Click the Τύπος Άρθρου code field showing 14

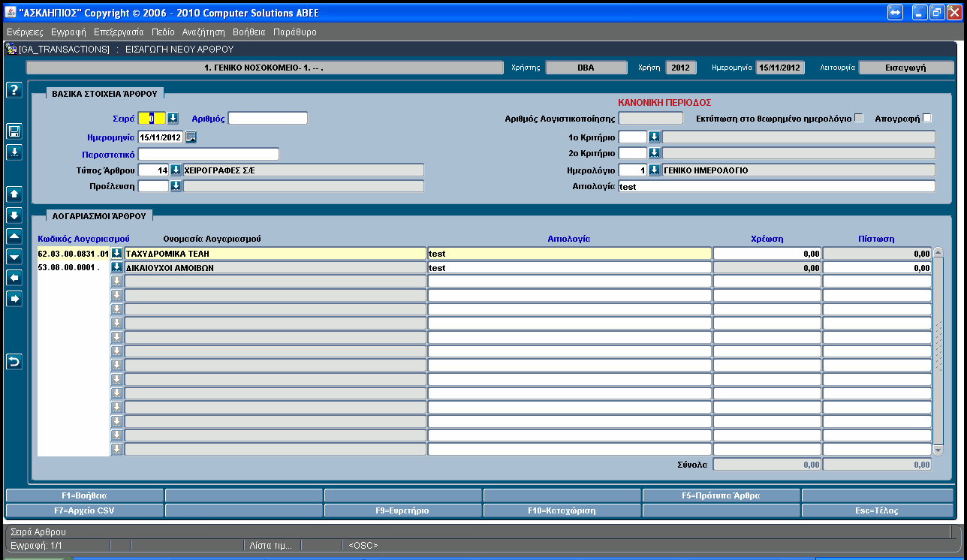[154, 170]
